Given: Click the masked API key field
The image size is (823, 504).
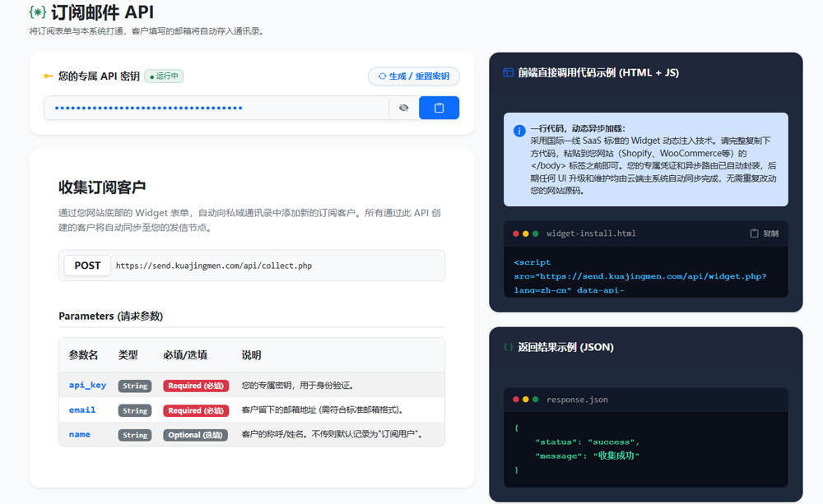Looking at the screenshot, I should [216, 108].
